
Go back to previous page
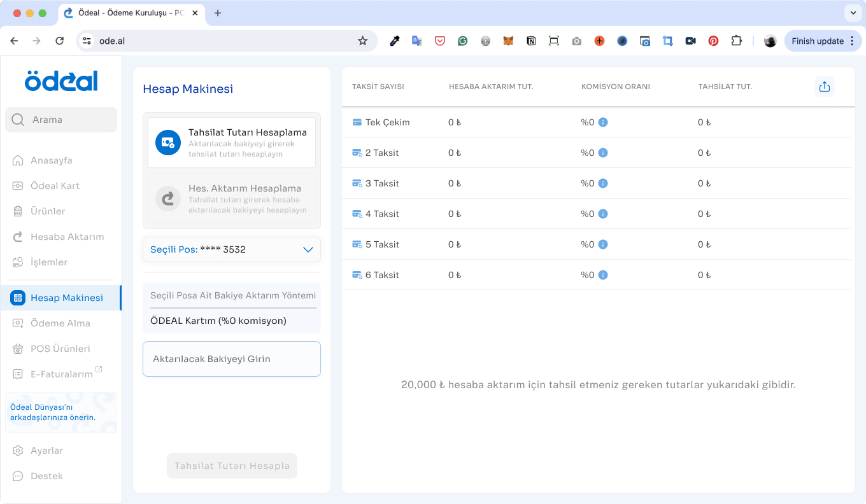(14, 41)
